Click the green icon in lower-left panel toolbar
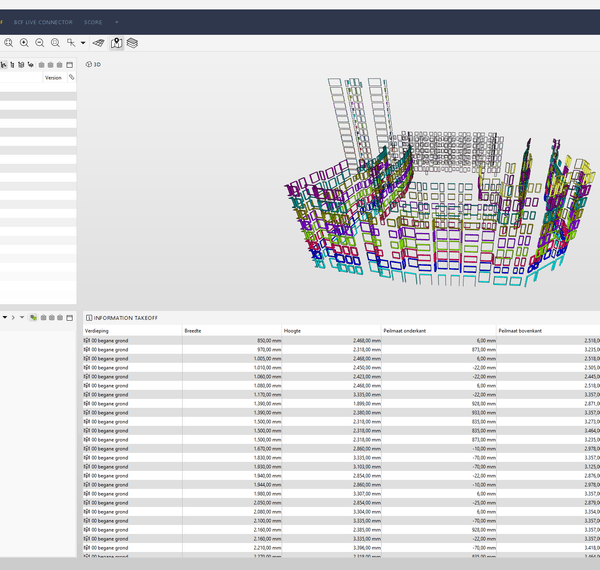Viewport: 600px width, 570px height. 34,317
